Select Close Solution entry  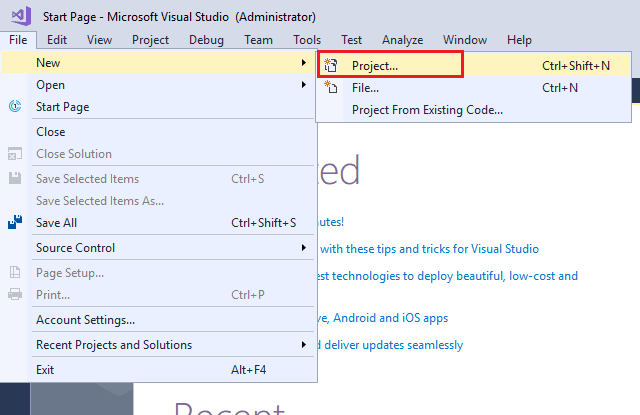pyautogui.click(x=159, y=153)
